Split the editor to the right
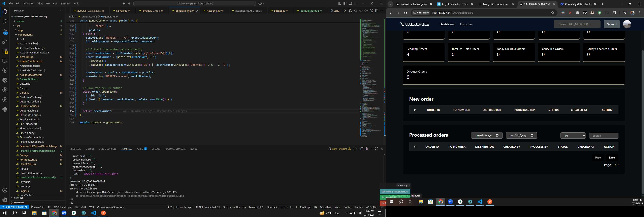The height and width of the screenshot is (217, 644). point(377,11)
